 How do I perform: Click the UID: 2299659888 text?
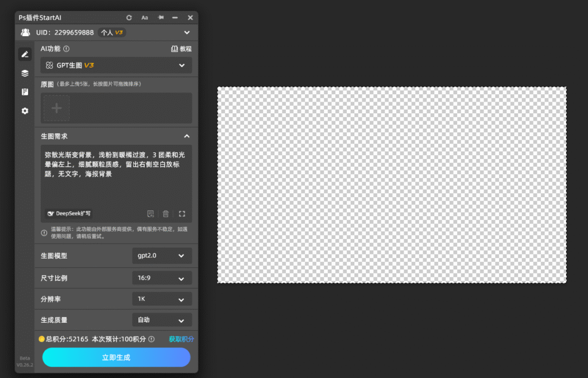[65, 33]
